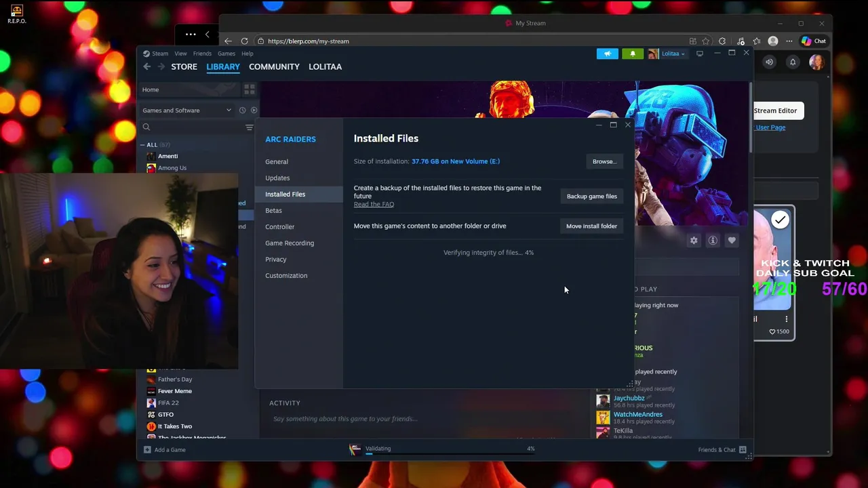Open Copilot Chat button in browser
The image size is (868, 488).
[x=814, y=41]
